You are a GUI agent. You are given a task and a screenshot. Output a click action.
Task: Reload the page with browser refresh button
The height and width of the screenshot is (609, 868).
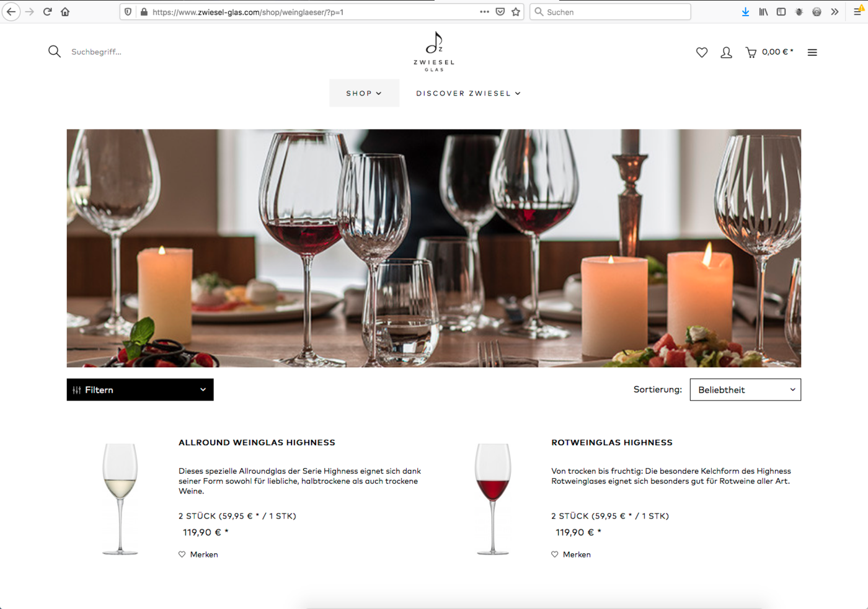47,12
